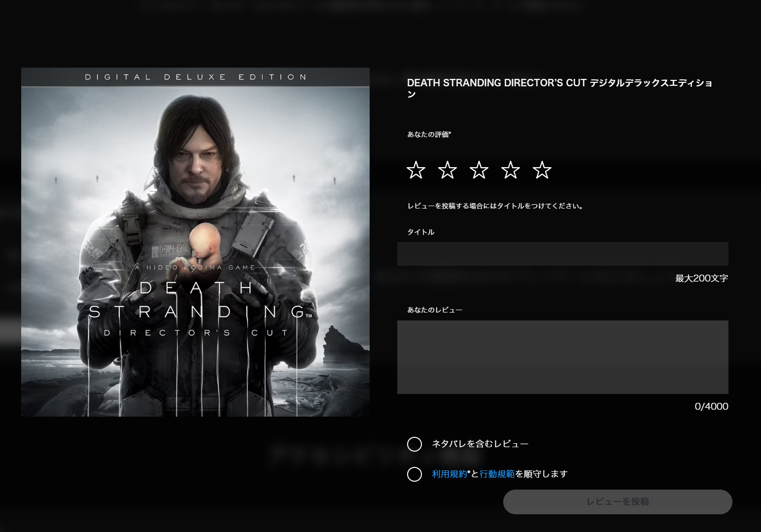Viewport: 761px width, 532px height.
Task: Click the 0/4000 character counter
Action: [x=711, y=407]
